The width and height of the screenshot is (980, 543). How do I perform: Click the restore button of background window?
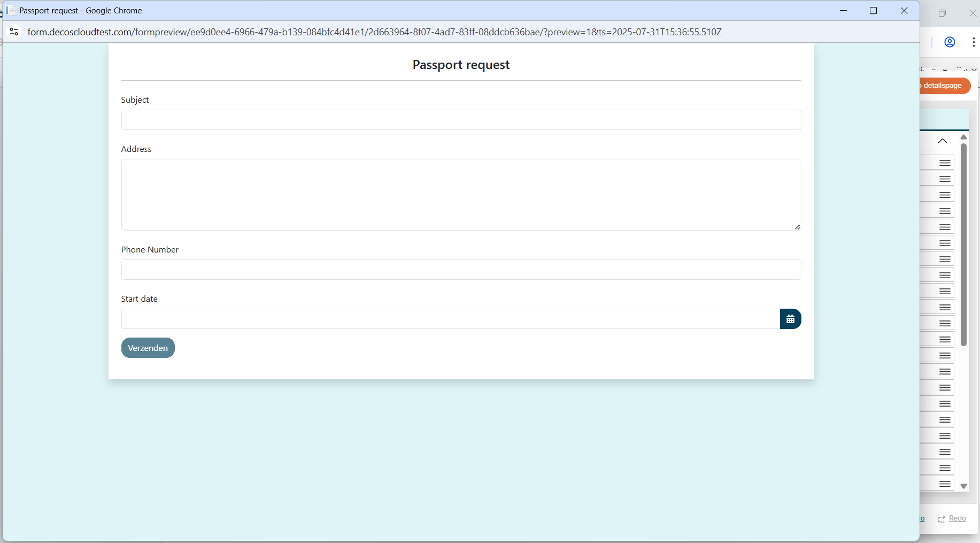[942, 13]
